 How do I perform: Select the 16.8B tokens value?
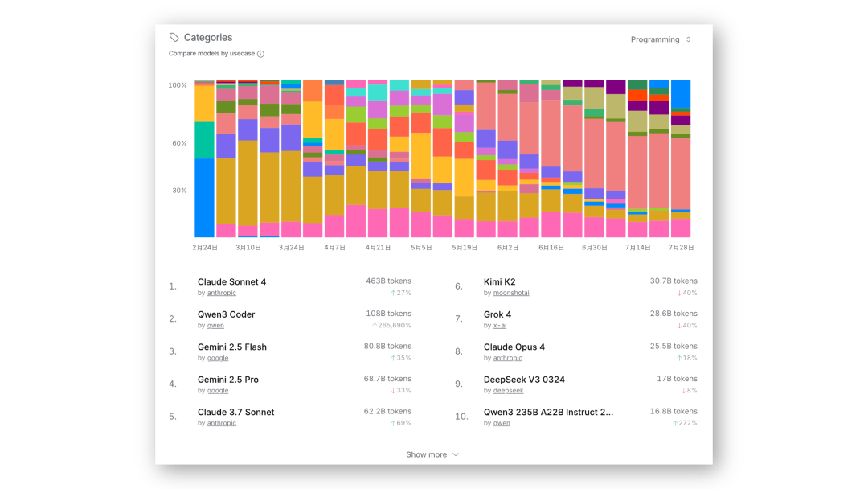(x=674, y=412)
